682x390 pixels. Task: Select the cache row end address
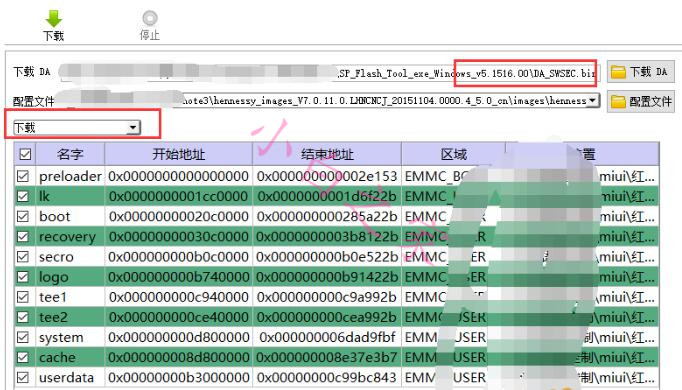327,357
